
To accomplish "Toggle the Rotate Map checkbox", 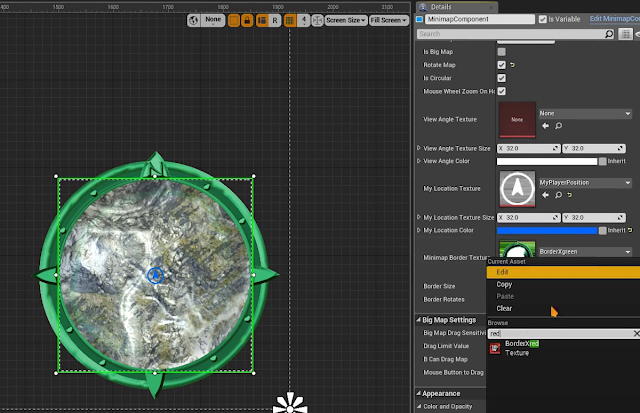I will point(501,65).
